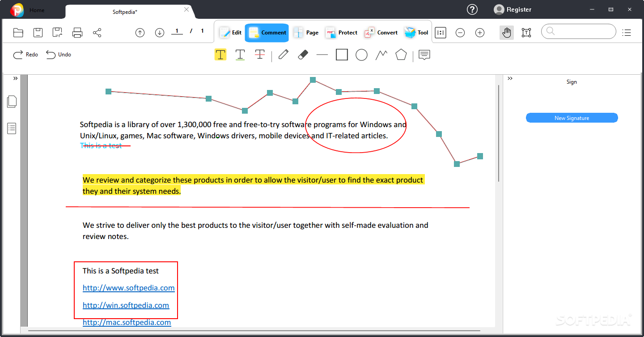Activate the hand pan tool
644x337 pixels.
click(507, 32)
